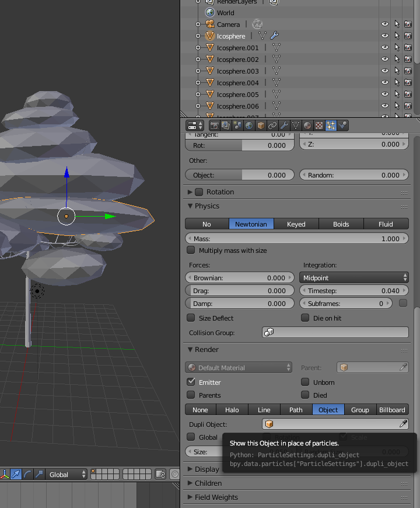Open the Midpoint integration dropdown
The image size is (420, 508).
click(354, 278)
